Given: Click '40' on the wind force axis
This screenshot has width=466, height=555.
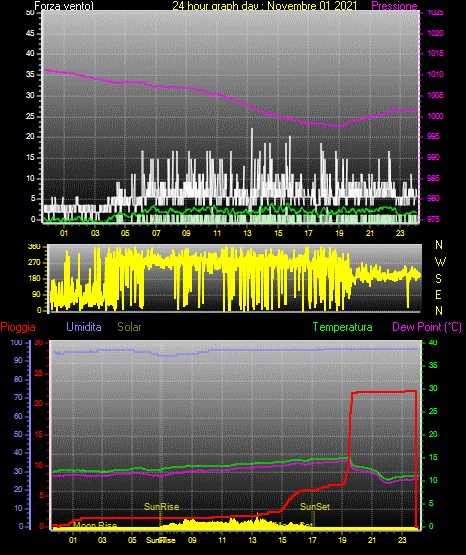Looking at the screenshot, I should tap(30, 53).
